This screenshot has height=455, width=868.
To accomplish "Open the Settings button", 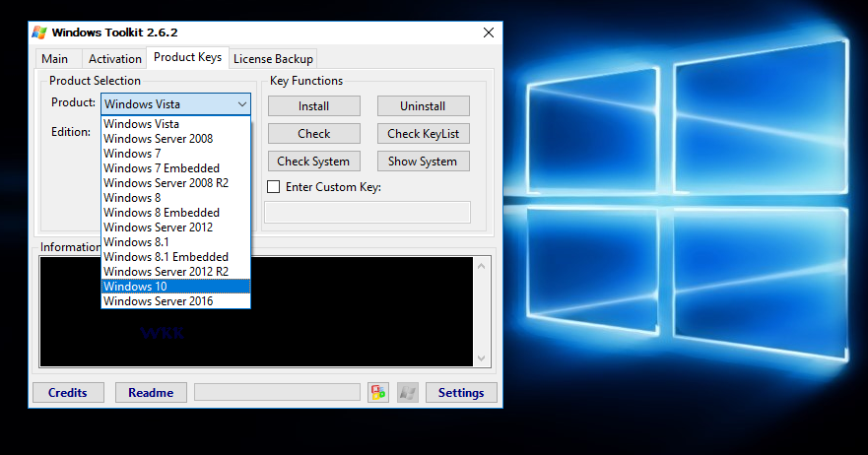I will 461,392.
